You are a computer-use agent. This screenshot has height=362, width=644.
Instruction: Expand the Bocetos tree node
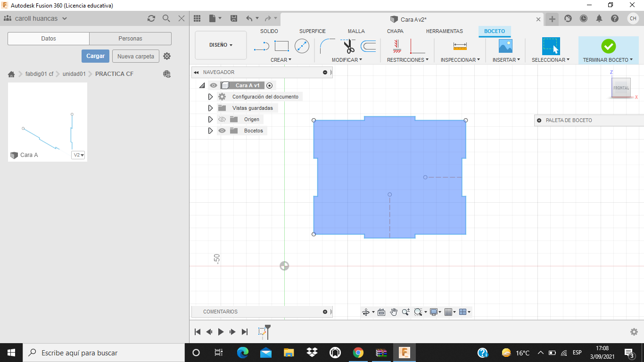point(210,131)
